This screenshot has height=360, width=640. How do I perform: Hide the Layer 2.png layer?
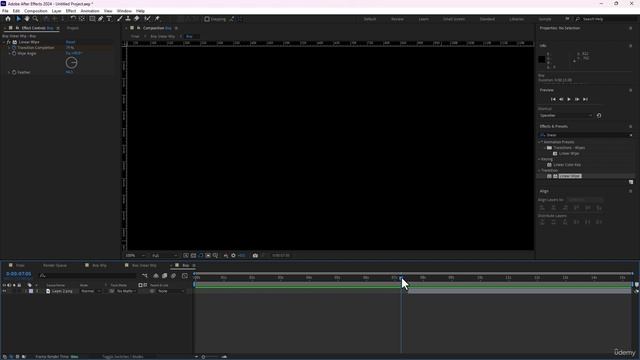pos(4,291)
